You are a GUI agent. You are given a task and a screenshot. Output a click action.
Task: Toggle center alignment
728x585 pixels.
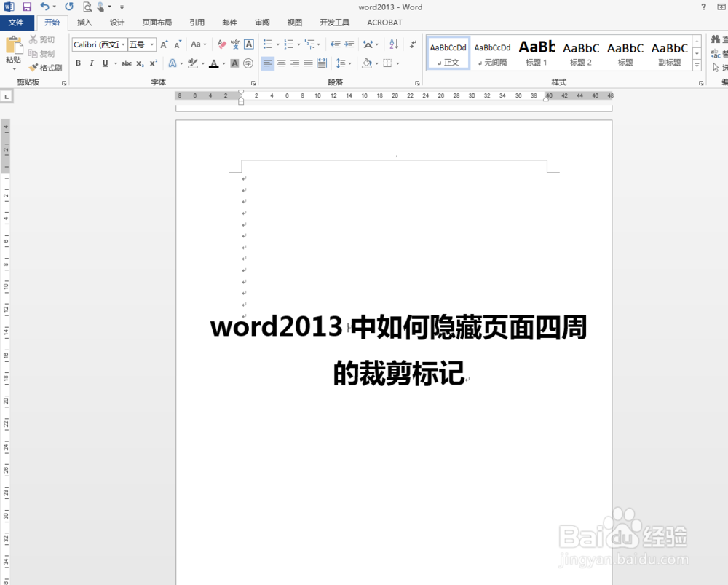(x=281, y=63)
